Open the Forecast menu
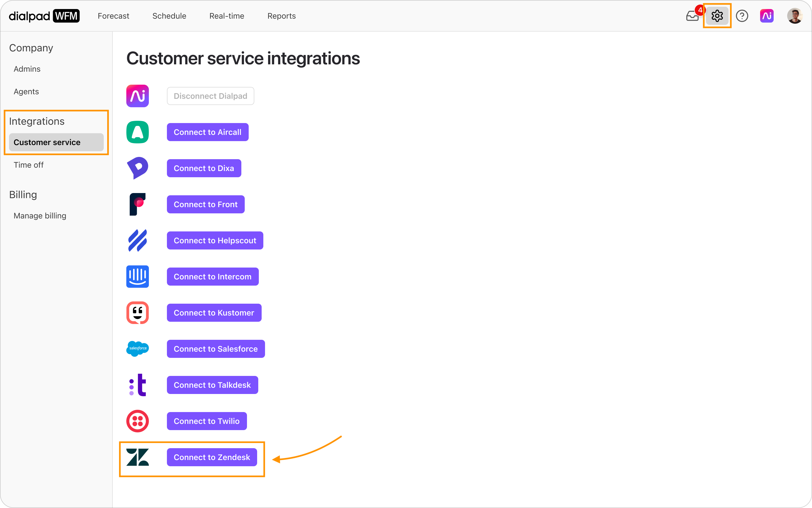 coord(113,16)
